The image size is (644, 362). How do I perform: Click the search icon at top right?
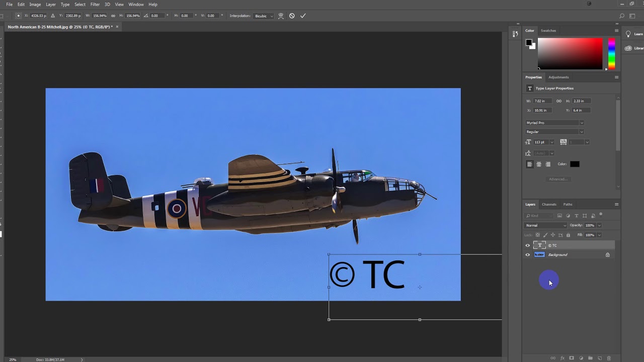click(x=622, y=16)
